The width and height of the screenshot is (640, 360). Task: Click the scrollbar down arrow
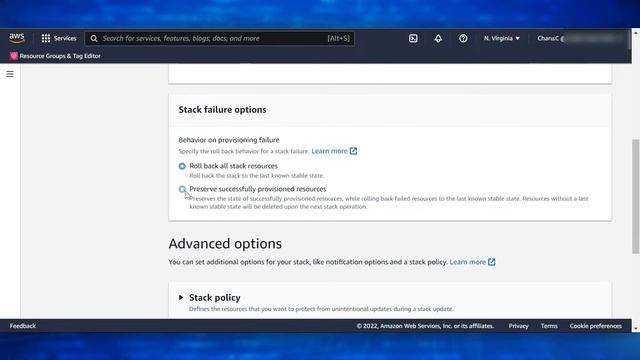[x=636, y=328]
